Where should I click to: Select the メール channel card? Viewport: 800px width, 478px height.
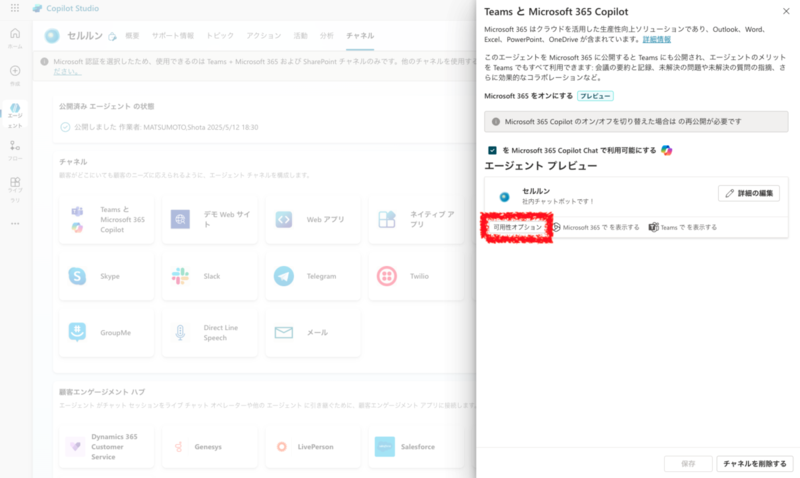click(x=313, y=333)
